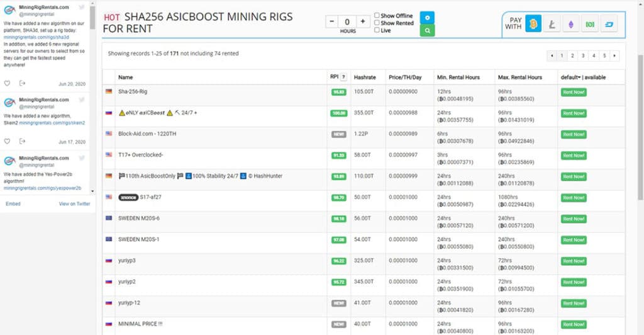The height and width of the screenshot is (335, 644).
Task: Click the blue settings button above search
Action: [x=427, y=17]
